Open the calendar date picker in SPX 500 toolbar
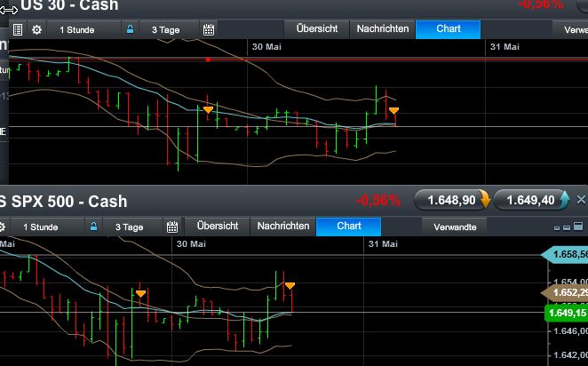The height and width of the screenshot is (366, 588). pos(172,227)
